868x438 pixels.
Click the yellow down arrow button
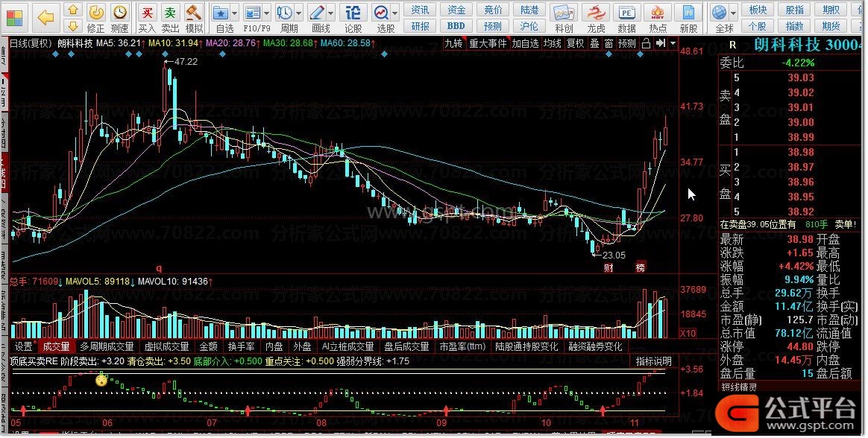click(73, 25)
